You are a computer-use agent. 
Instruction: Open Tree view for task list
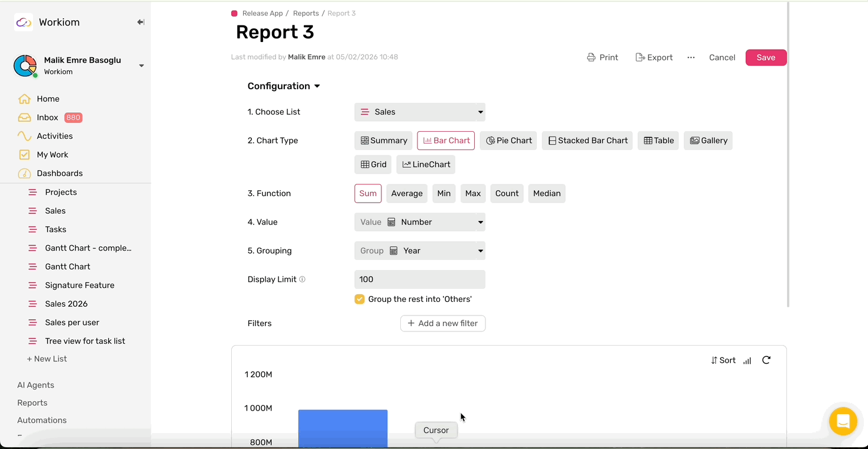click(85, 341)
